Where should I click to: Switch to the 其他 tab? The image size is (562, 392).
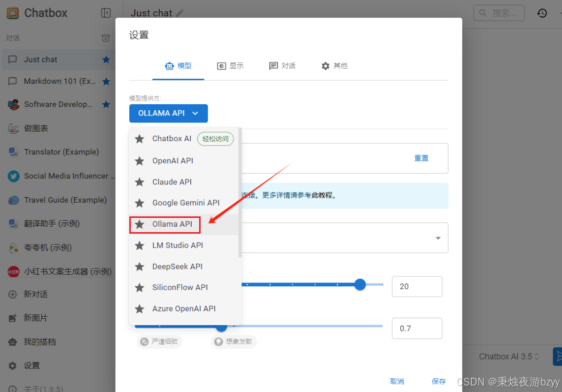[334, 66]
